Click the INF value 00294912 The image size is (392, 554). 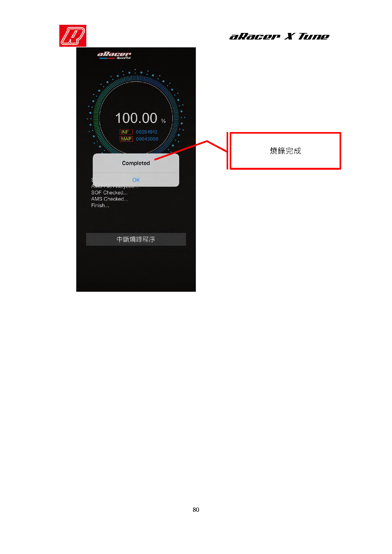click(x=147, y=132)
